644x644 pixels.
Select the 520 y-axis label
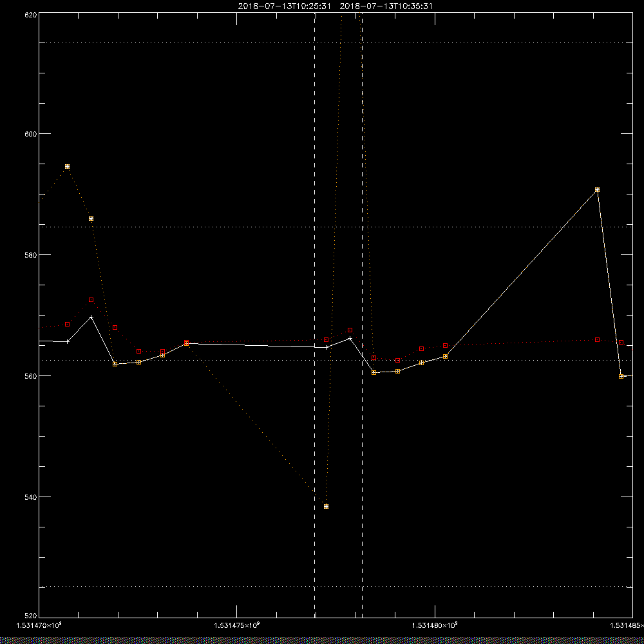(x=31, y=616)
